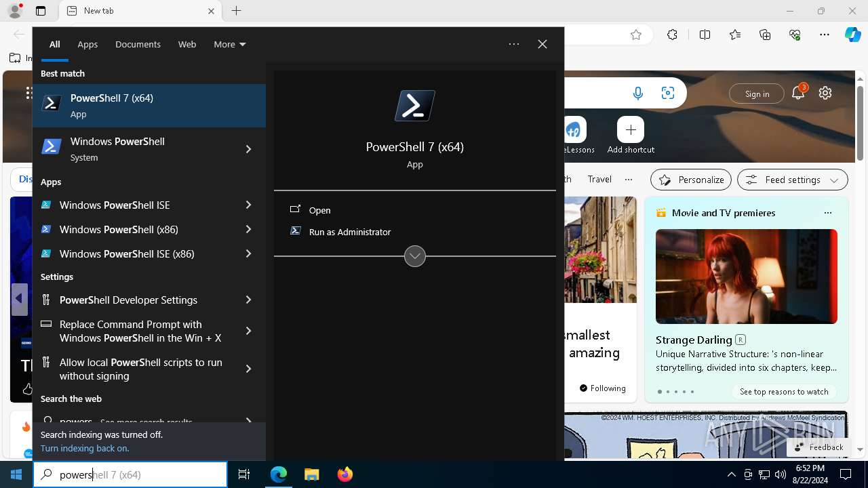Open Task View from the taskbar
The image size is (868, 488).
244,474
